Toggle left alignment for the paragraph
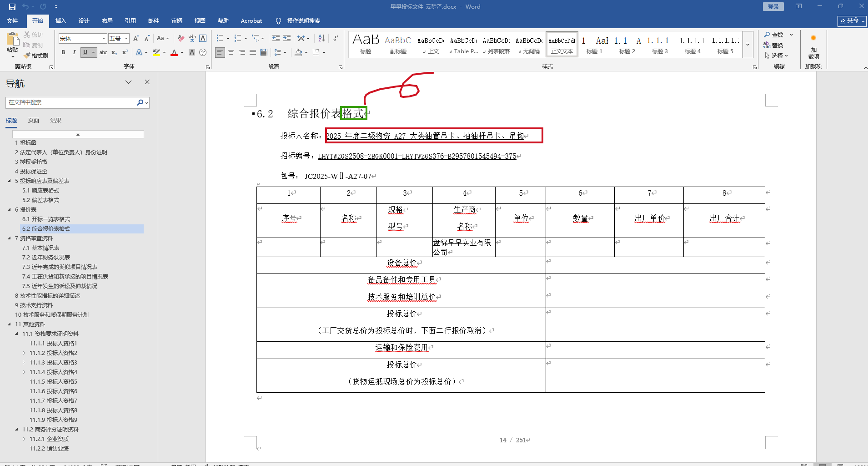Image resolution: width=868 pixels, height=466 pixels. coord(220,52)
